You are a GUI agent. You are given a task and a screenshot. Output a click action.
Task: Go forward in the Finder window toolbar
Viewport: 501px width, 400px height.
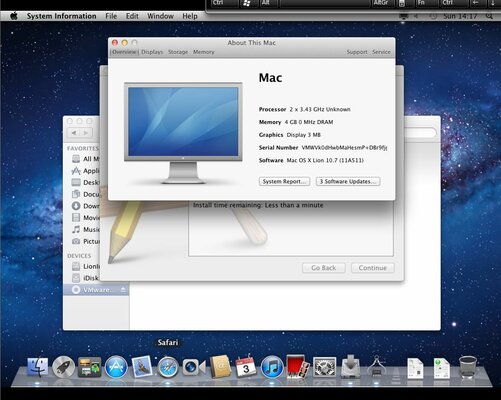[x=86, y=133]
